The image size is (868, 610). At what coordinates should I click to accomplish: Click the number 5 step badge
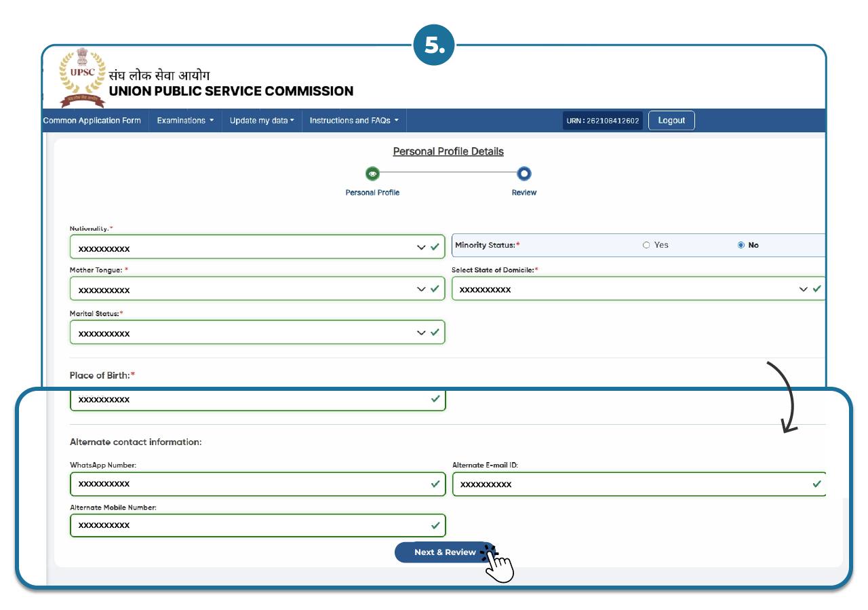click(434, 44)
